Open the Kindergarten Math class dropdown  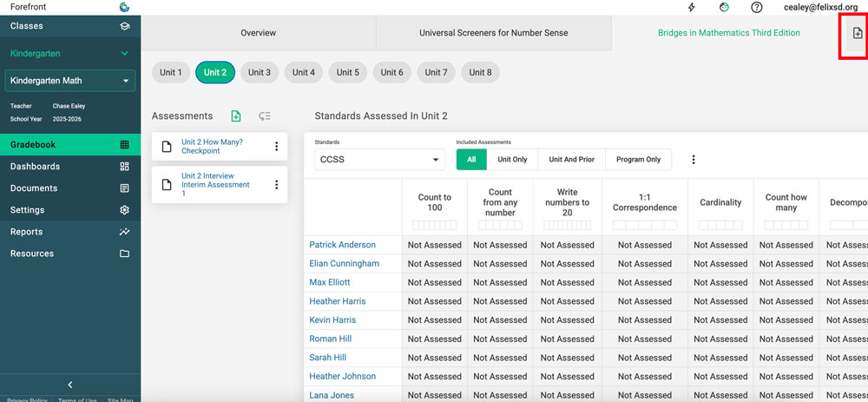tap(70, 81)
